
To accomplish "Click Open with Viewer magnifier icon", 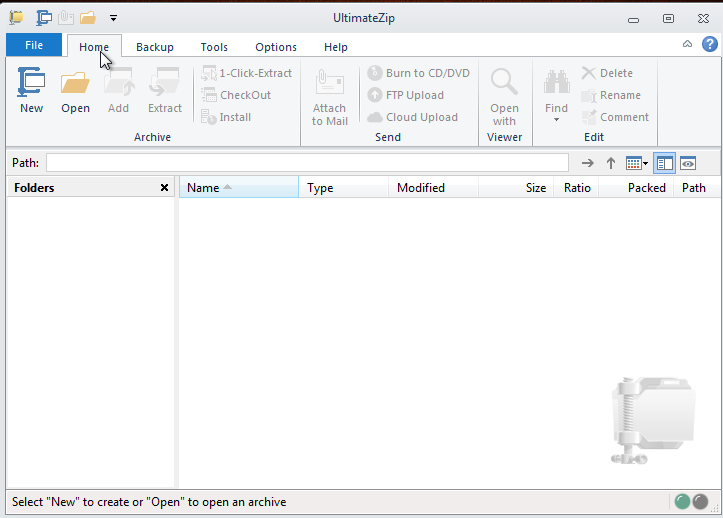I will tap(504, 81).
